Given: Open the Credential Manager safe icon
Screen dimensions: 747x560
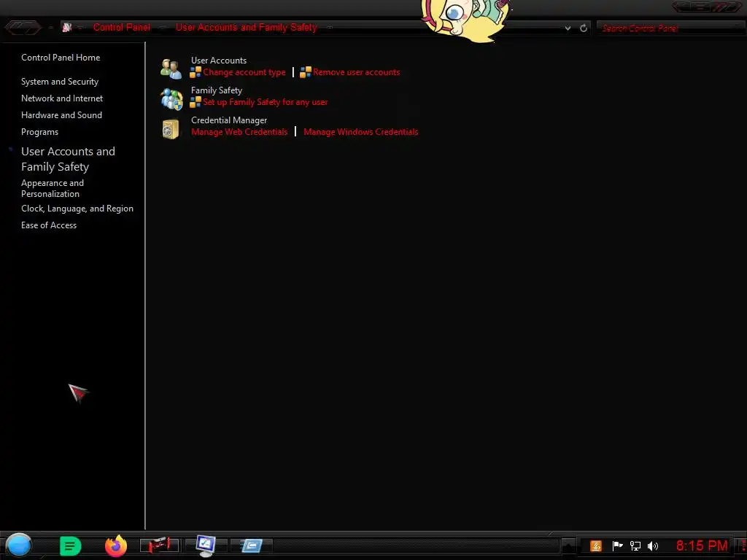Looking at the screenshot, I should point(171,129).
